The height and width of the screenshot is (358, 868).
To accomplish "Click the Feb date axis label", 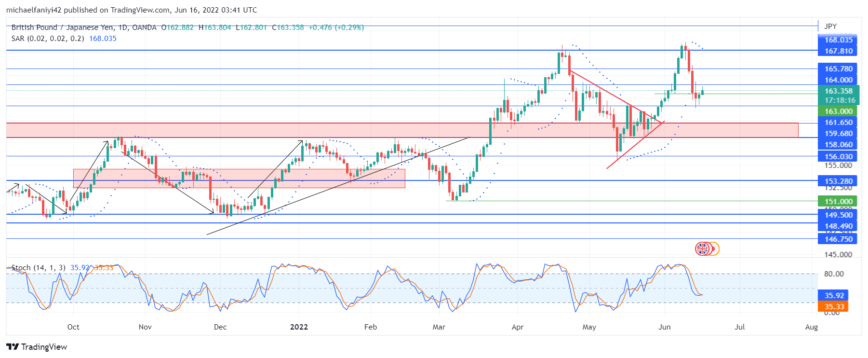I will tap(371, 327).
